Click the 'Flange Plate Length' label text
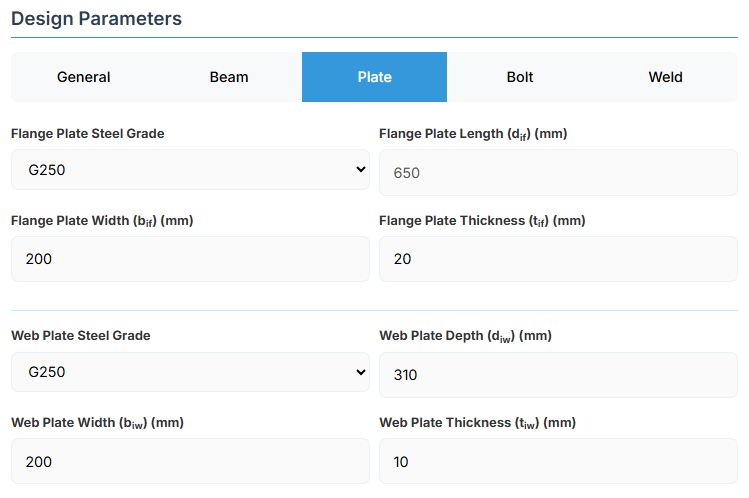Image resolution: width=749 pixels, height=498 pixels. point(474,134)
